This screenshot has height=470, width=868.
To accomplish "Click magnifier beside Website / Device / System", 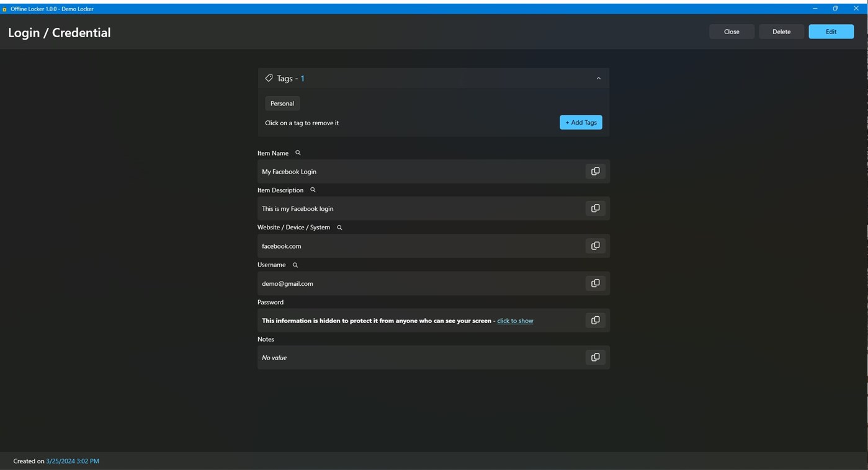I will [x=339, y=228].
